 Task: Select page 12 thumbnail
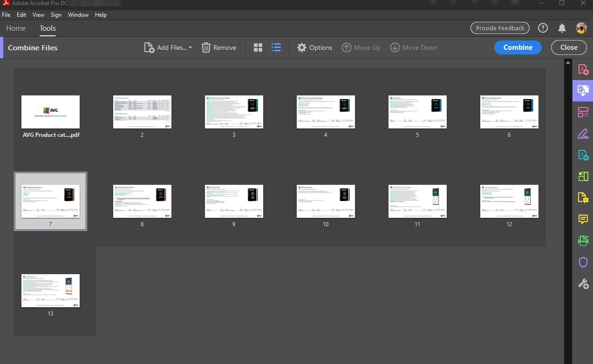[509, 201]
